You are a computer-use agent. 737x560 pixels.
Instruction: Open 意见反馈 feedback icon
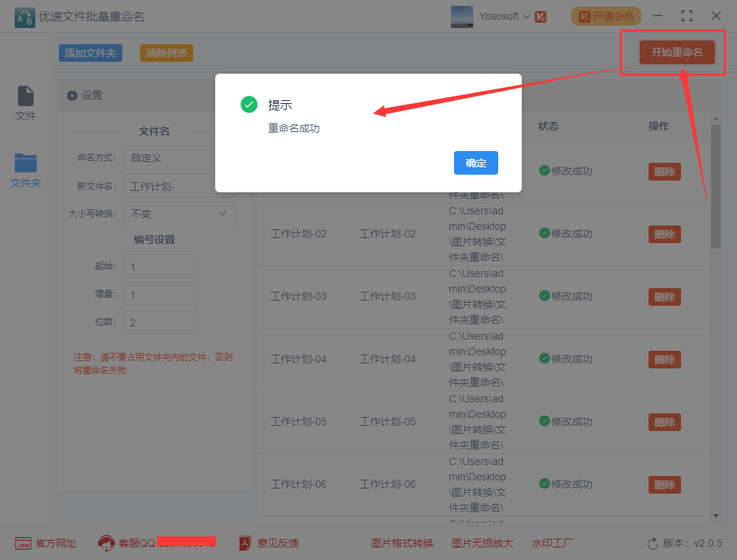[x=245, y=543]
